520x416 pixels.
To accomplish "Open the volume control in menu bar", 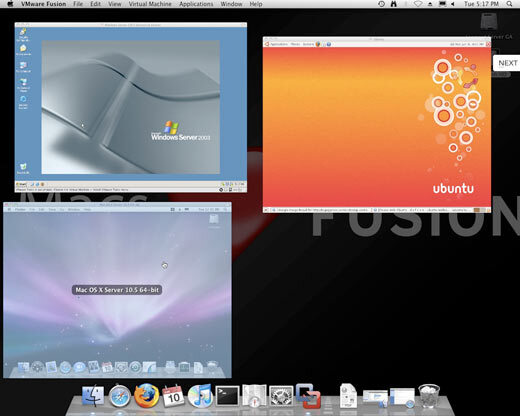I will [453, 4].
